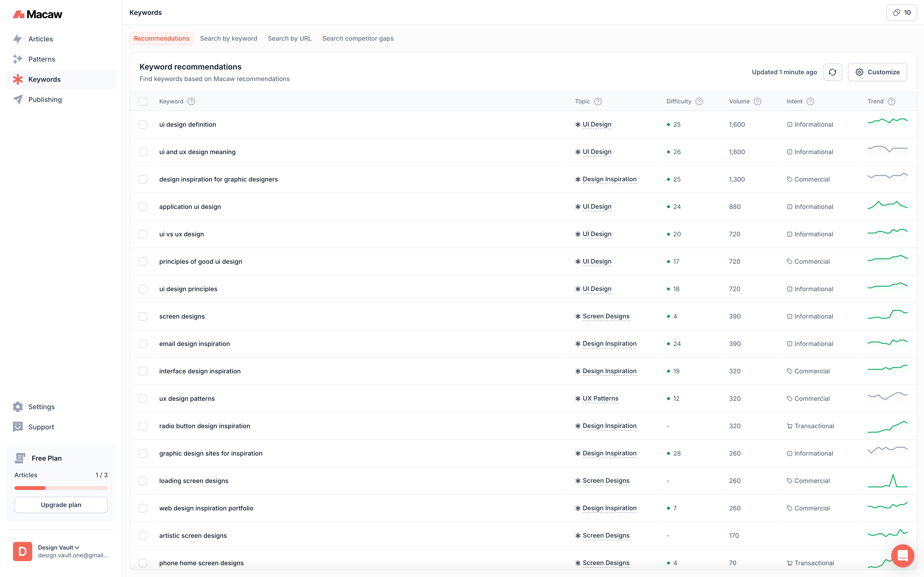Screen dimensions: 924x577
Task: Check the 'screen designs' keyword checkbox
Action: click(x=143, y=316)
